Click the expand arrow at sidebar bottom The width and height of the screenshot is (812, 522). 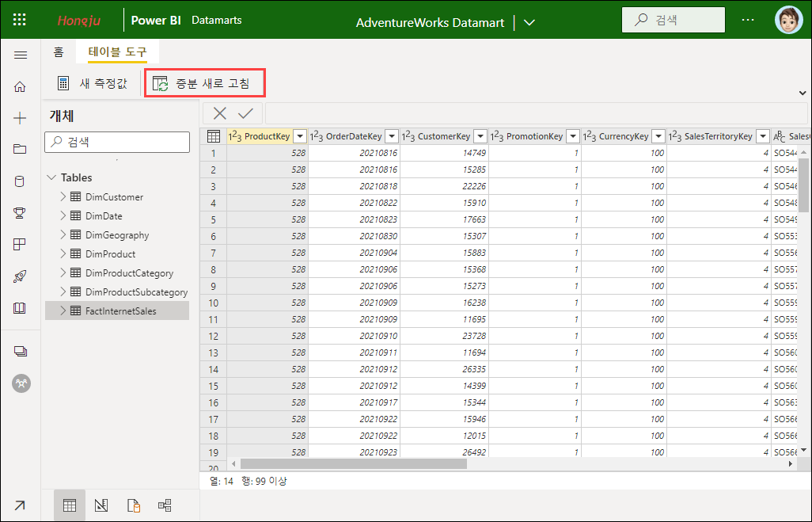pyautogui.click(x=20, y=505)
